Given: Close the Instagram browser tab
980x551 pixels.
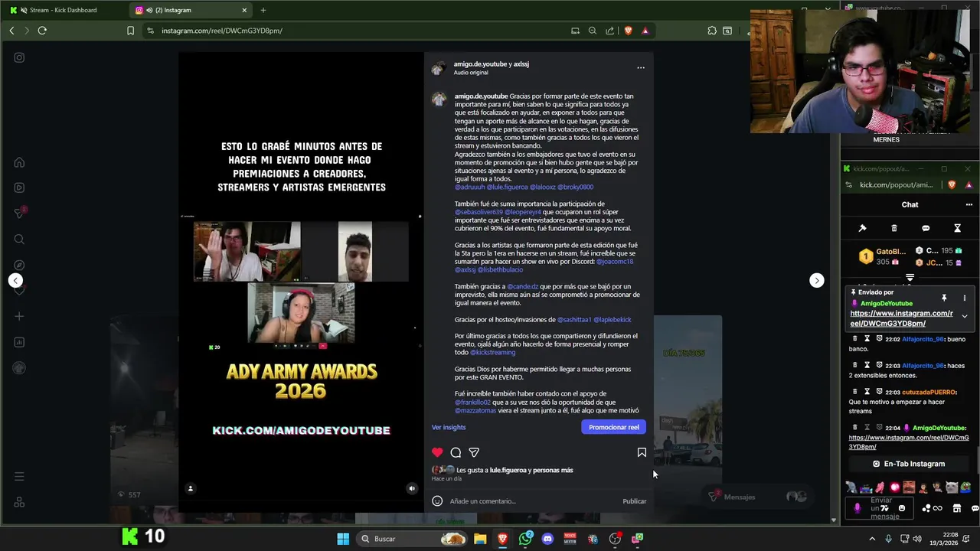Looking at the screenshot, I should pyautogui.click(x=244, y=10).
